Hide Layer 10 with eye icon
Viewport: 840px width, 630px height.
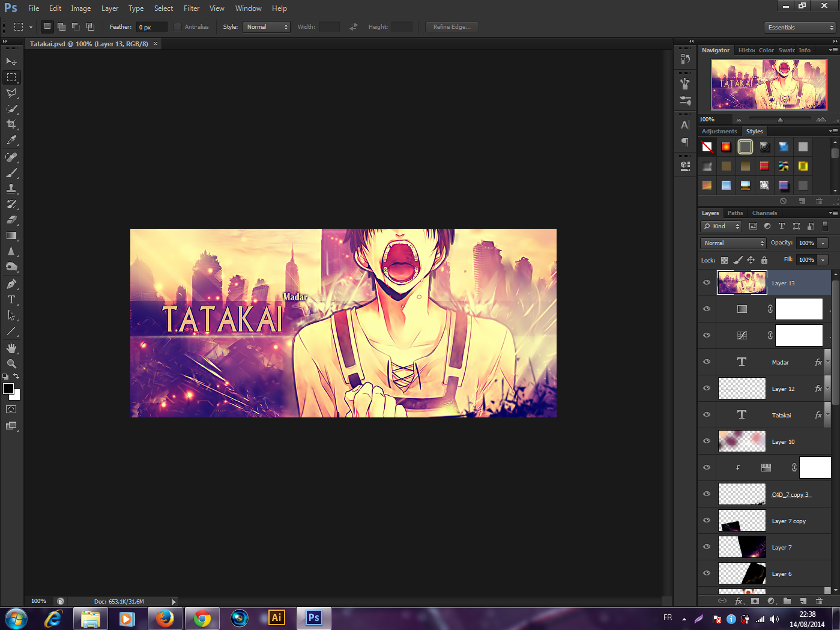click(707, 441)
